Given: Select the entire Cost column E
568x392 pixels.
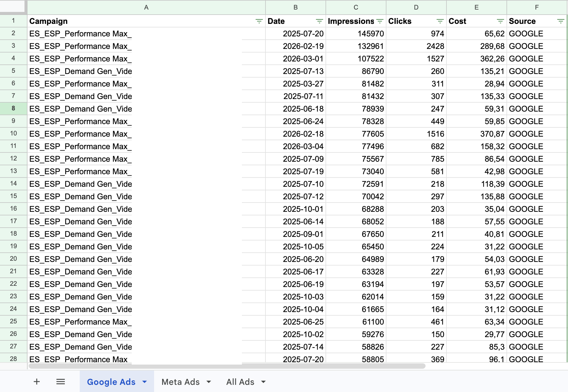Looking at the screenshot, I should (476, 7).
